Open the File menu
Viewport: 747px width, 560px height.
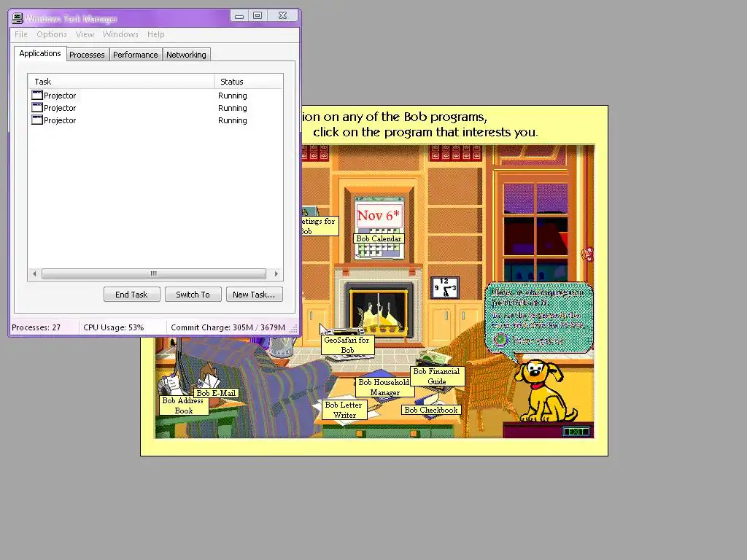coord(21,34)
